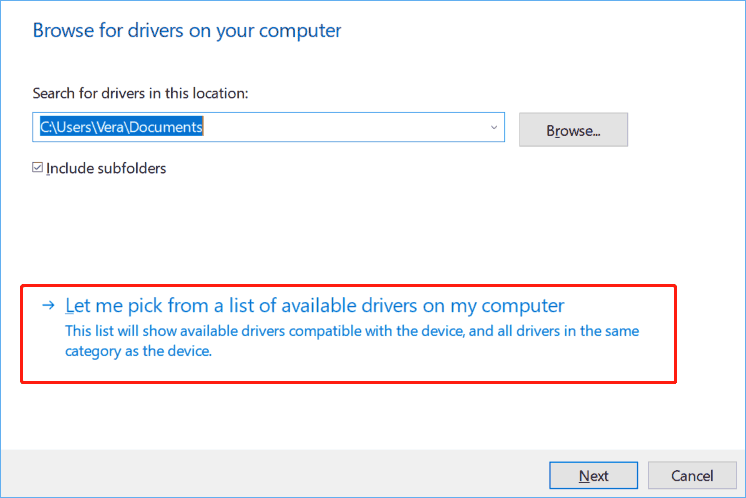Click the "Browse for drivers on your computer" heading

pyautogui.click(x=187, y=31)
